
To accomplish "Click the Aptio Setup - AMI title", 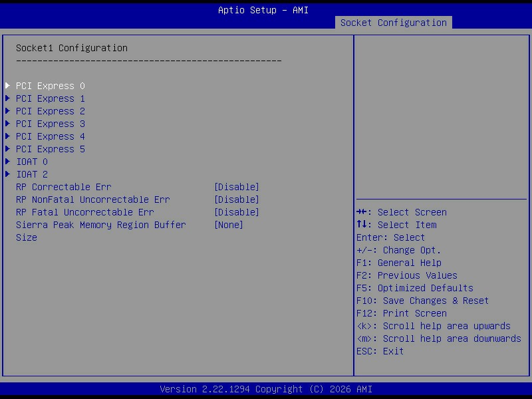I will [x=263, y=10].
